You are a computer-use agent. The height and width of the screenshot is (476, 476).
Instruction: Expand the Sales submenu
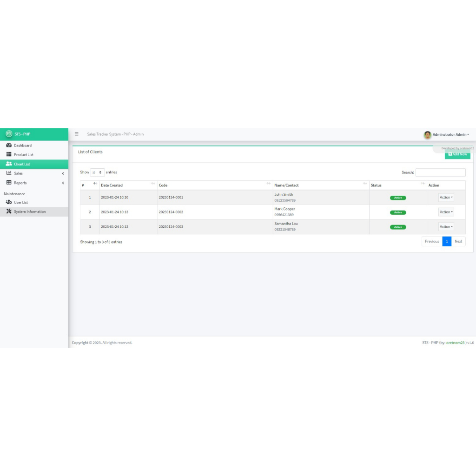(34, 173)
